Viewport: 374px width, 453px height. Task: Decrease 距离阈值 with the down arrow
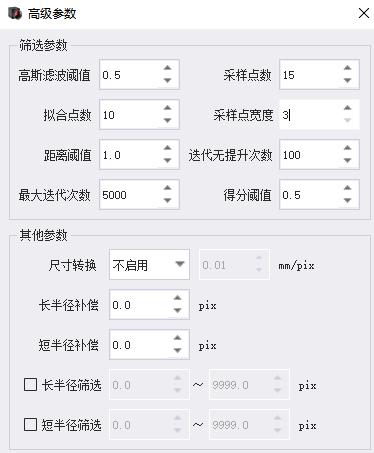[167, 161]
